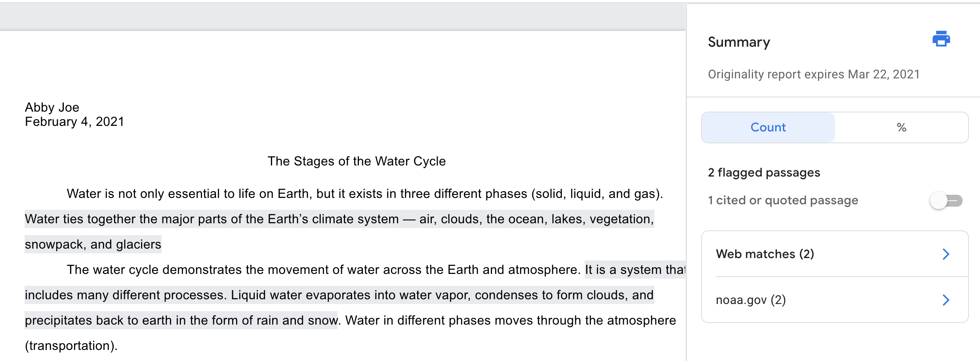Click the date 'February 4, 2021'
This screenshot has height=361, width=980.
click(x=74, y=122)
